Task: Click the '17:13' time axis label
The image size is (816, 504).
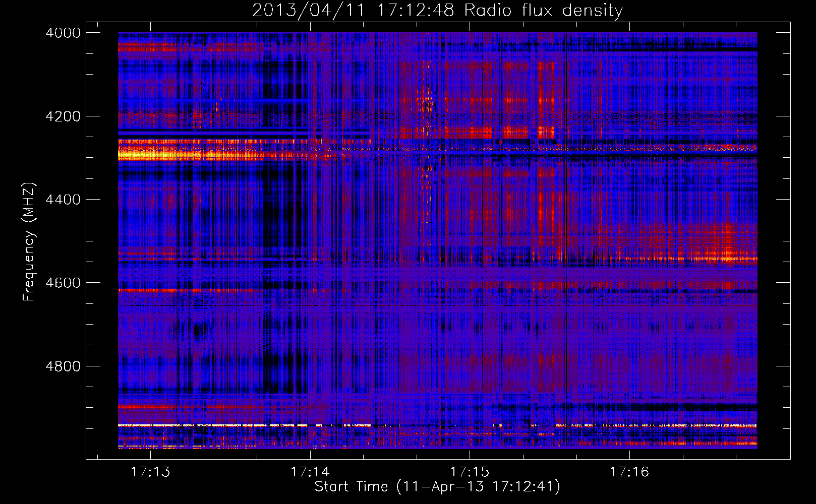Action: point(150,472)
